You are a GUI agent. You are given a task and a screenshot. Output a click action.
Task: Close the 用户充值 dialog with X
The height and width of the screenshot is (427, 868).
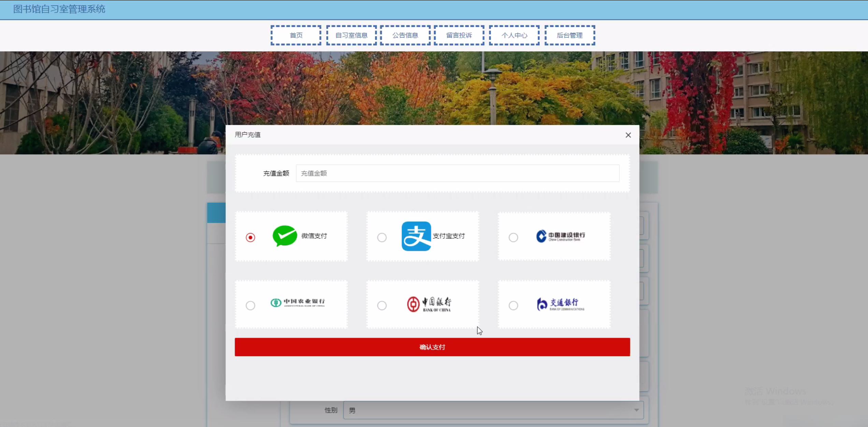coord(628,135)
